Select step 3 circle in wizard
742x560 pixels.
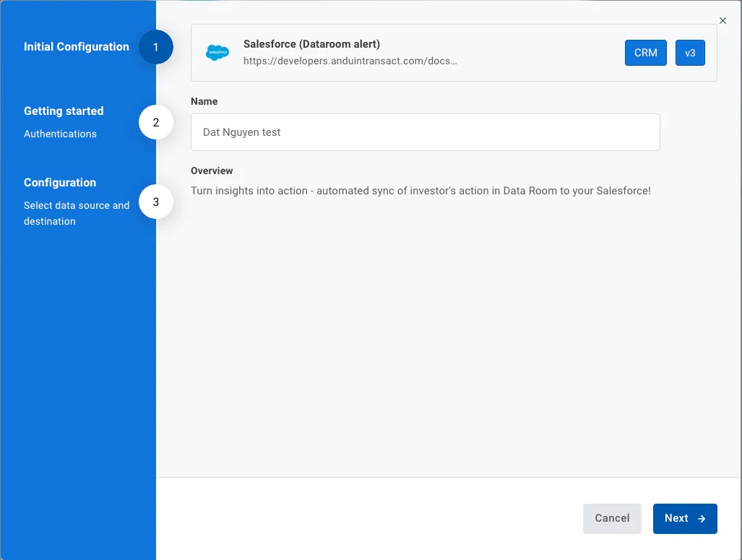(155, 202)
